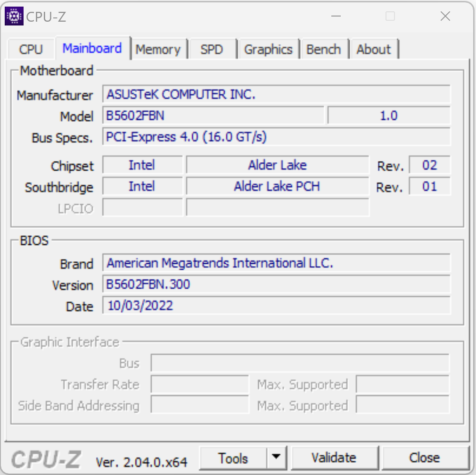Image resolution: width=476 pixels, height=475 pixels.
Task: Click the Southbridge vendor Intel field
Action: pos(142,186)
